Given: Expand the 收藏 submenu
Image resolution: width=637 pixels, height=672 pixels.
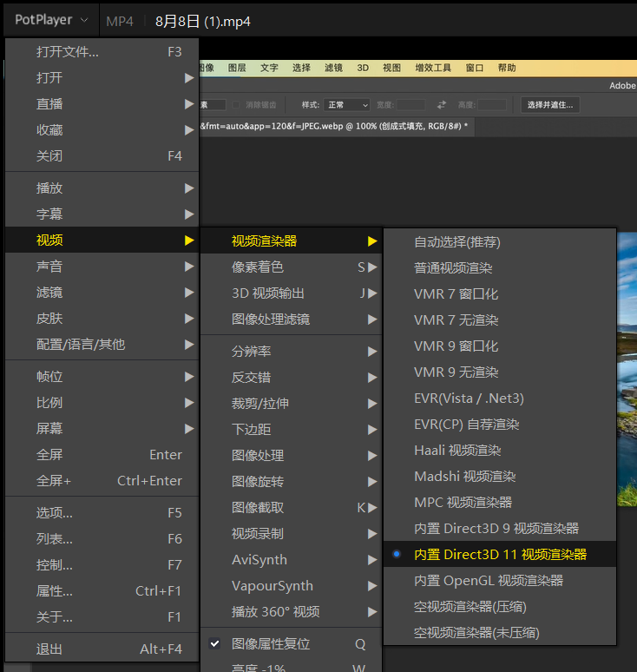Looking at the screenshot, I should 102,130.
